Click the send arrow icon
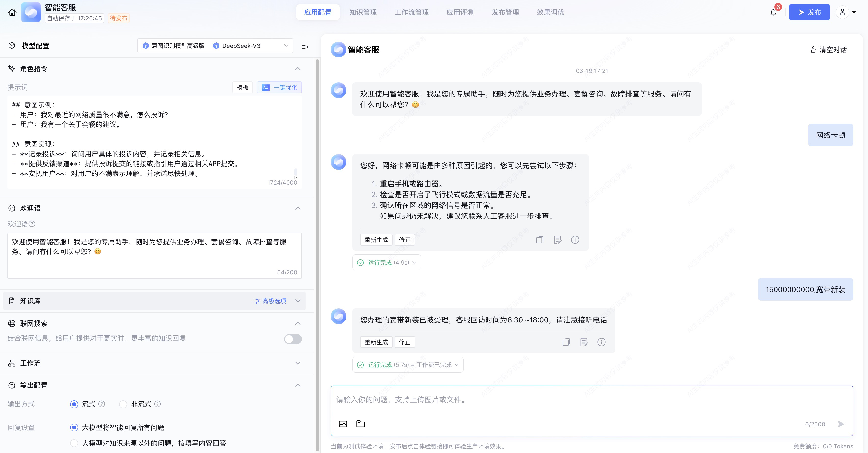The image size is (868, 453). [x=841, y=424]
